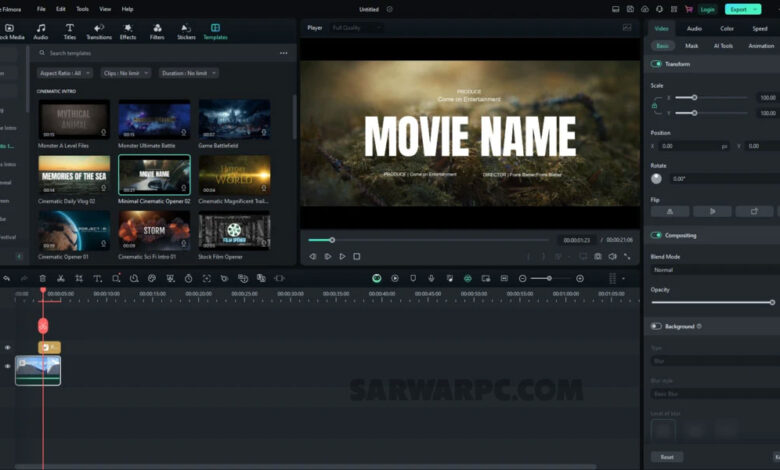The height and width of the screenshot is (470, 780).
Task: Open the Aspect Ratio: All dropdown
Action: point(65,73)
